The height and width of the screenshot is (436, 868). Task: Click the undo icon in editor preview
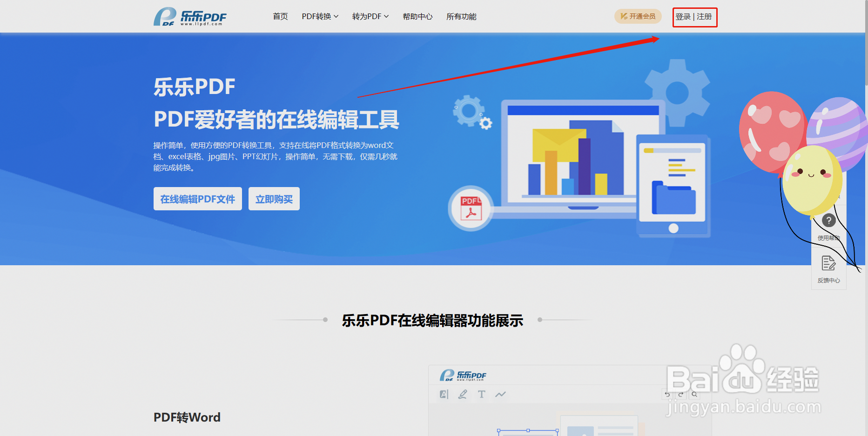click(x=667, y=395)
